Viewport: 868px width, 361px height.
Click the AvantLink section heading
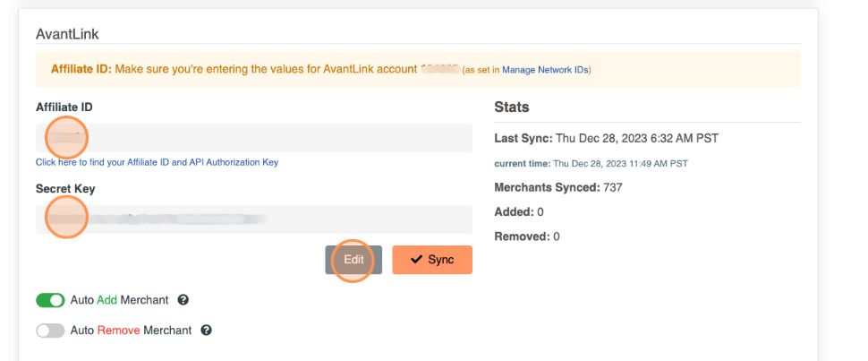[x=67, y=34]
